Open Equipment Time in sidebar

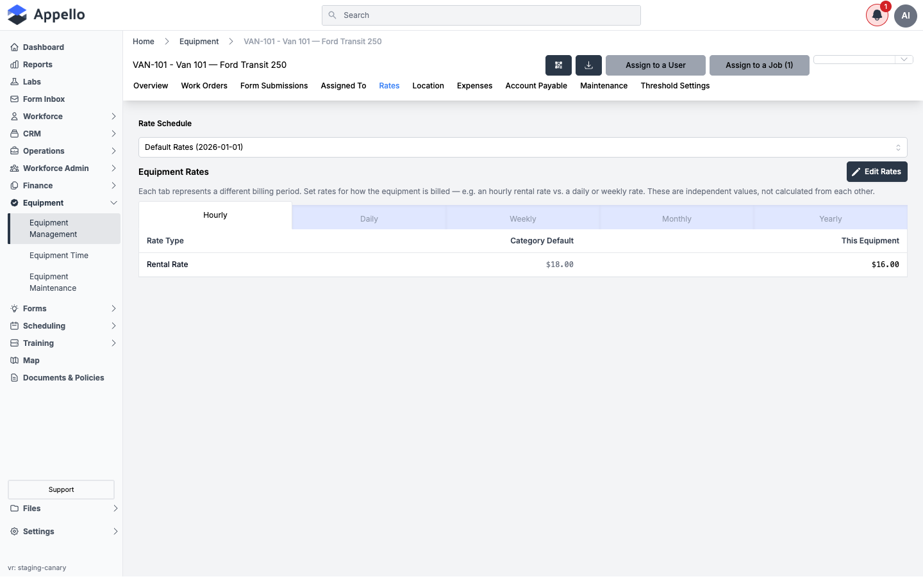(x=59, y=256)
